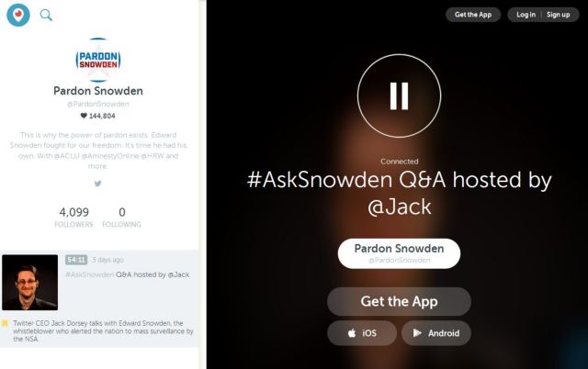Image resolution: width=588 pixels, height=369 pixels.
Task: Open the #AskSnowden hashtag in broadcast list
Action: pyautogui.click(x=90, y=274)
